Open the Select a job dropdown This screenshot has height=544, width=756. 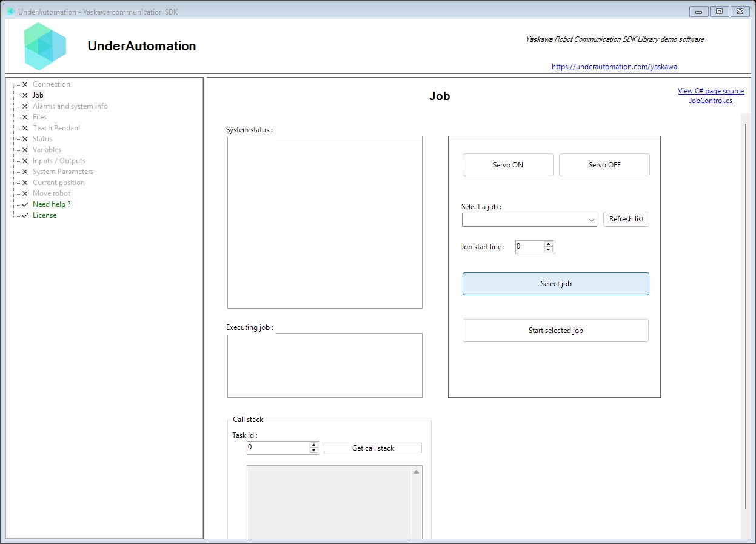pyautogui.click(x=529, y=220)
